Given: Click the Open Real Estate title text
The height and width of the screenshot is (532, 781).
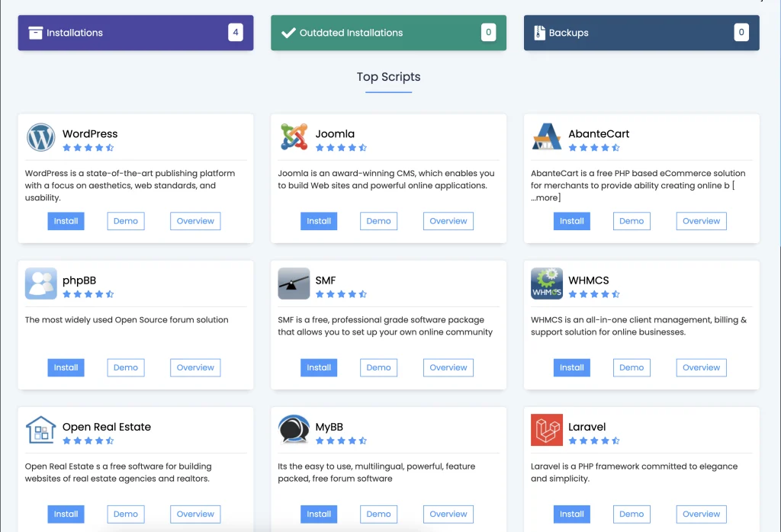Looking at the screenshot, I should click(107, 427).
